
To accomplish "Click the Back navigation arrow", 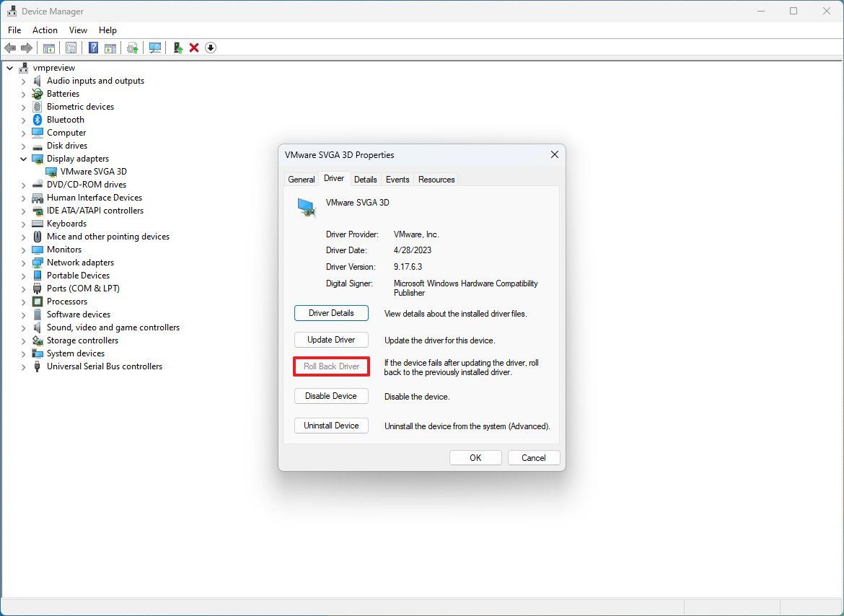I will (x=10, y=48).
